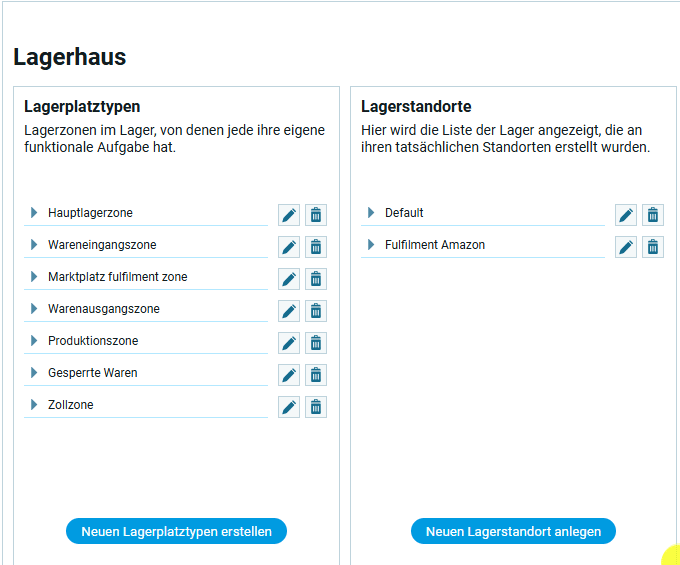This screenshot has height=565, width=680.
Task: Delete the Hauptlagerzone entry
Action: tap(316, 215)
